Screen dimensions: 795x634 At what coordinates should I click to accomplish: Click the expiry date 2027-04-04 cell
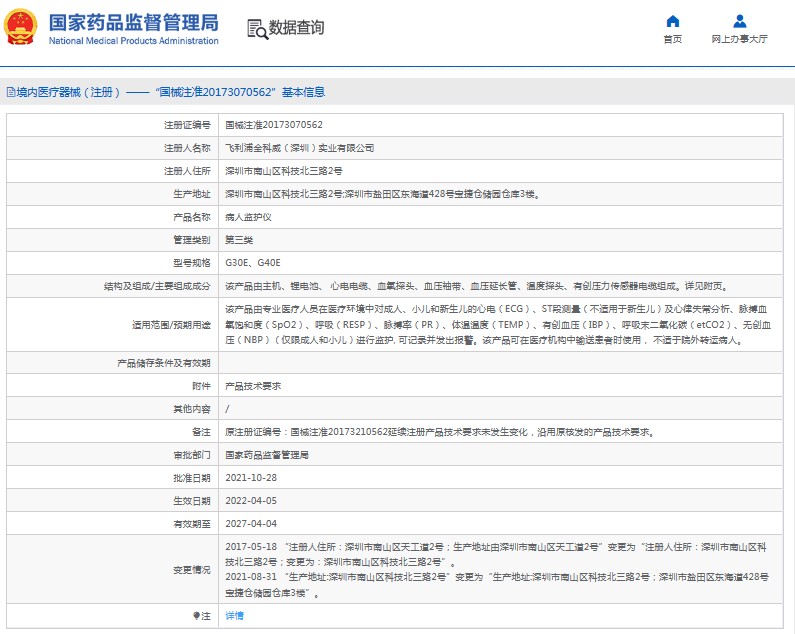coord(500,523)
